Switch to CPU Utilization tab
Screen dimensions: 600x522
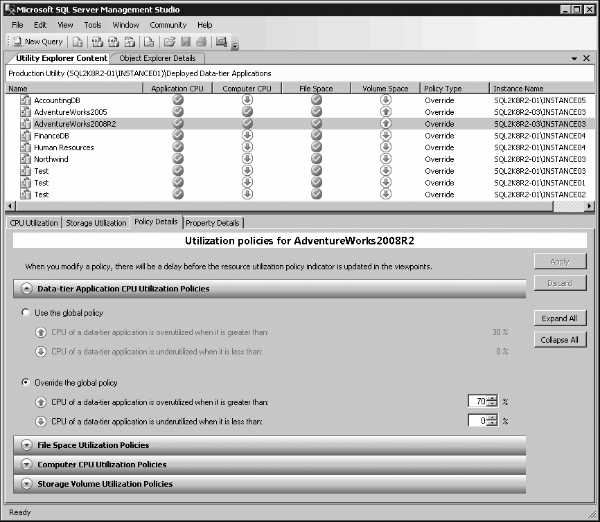pyautogui.click(x=34, y=223)
